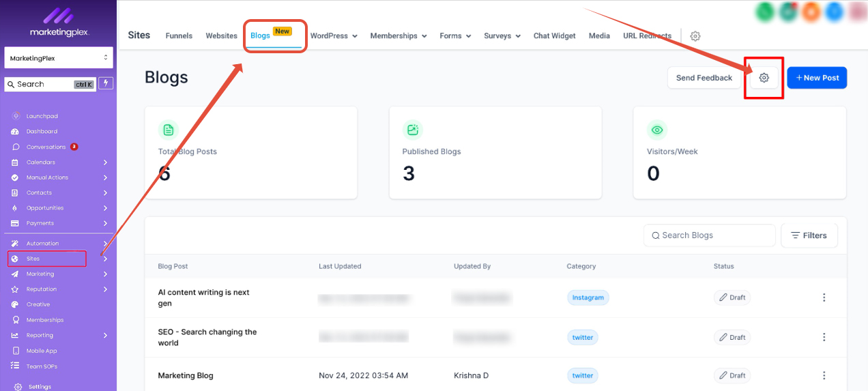
Task: Open the green phone avatar icon
Action: (x=766, y=11)
